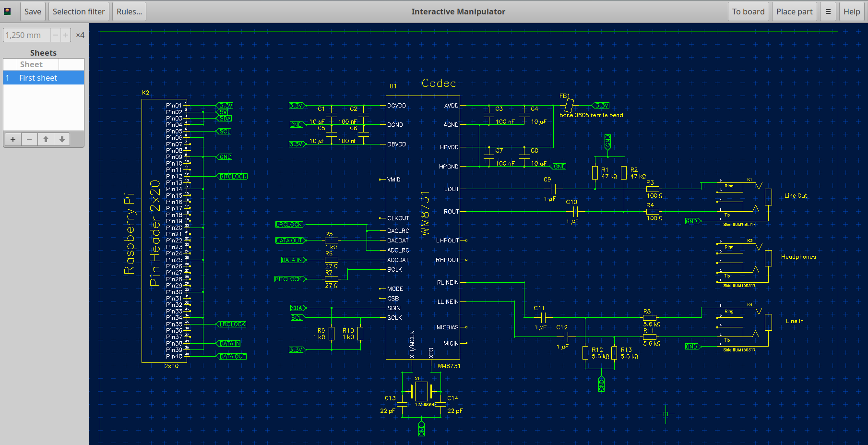The image size is (868, 445).
Task: Select the crystal X1 12.288MHz
Action: tap(421, 392)
